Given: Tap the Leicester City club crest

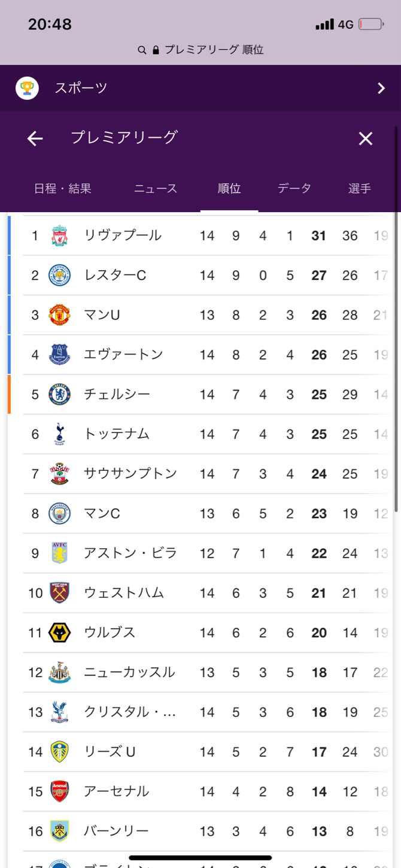Looking at the screenshot, I should click(x=60, y=275).
